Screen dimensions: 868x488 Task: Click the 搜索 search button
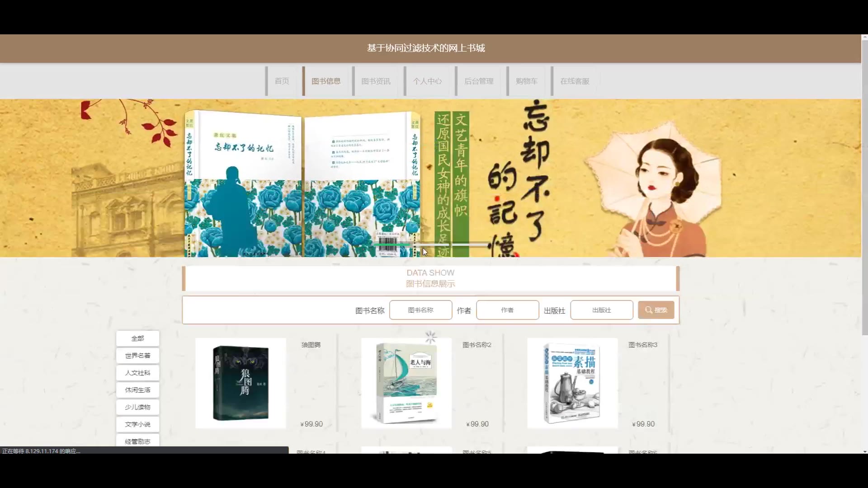coord(656,310)
